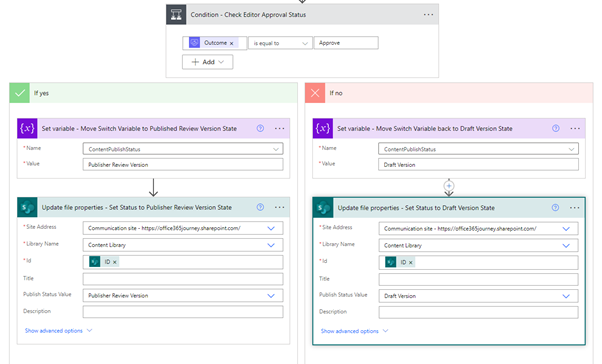Image resolution: width=602 pixels, height=364 pixels.
Task: Insert a new step via plus connector
Action: pos(449,186)
